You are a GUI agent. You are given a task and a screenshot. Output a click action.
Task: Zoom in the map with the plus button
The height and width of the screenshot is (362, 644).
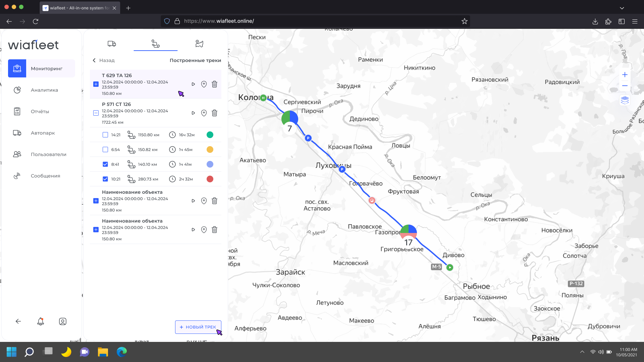point(625,75)
